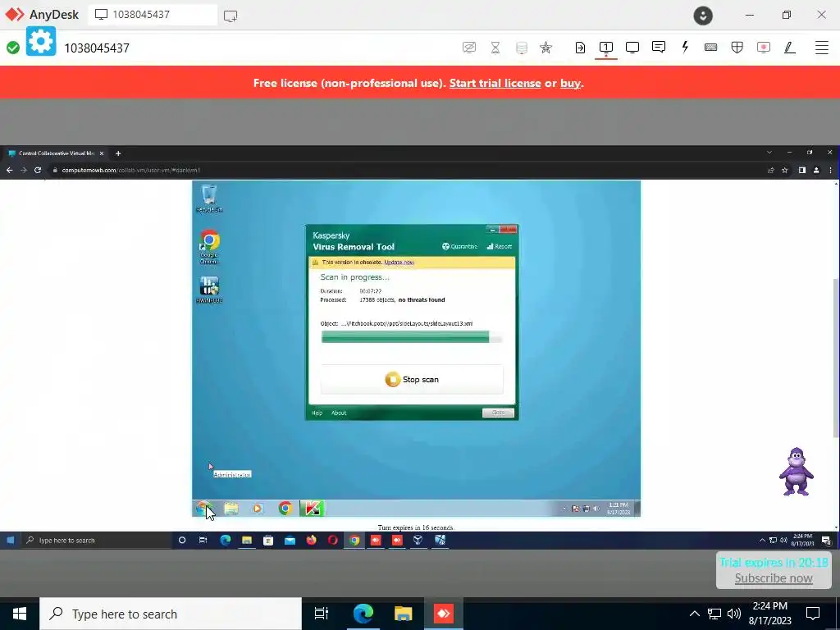Click Chrome icon in VM taskbar
The width and height of the screenshot is (840, 630).
[285, 509]
